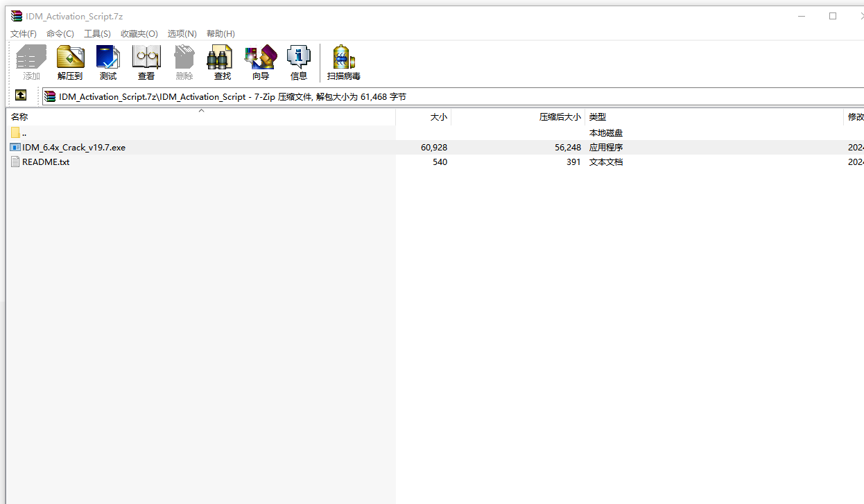Open the 选项(N) menu
Image resolution: width=864 pixels, height=504 pixels.
[x=182, y=33]
